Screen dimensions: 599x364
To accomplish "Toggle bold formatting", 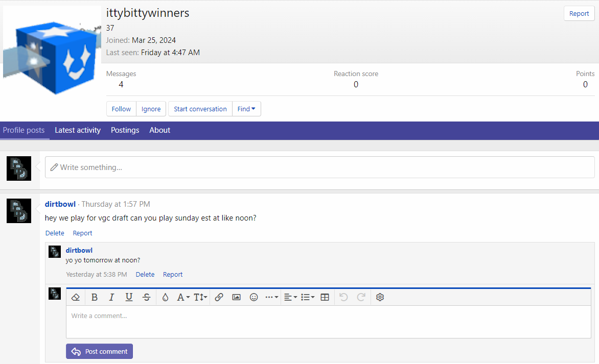I will 95,297.
